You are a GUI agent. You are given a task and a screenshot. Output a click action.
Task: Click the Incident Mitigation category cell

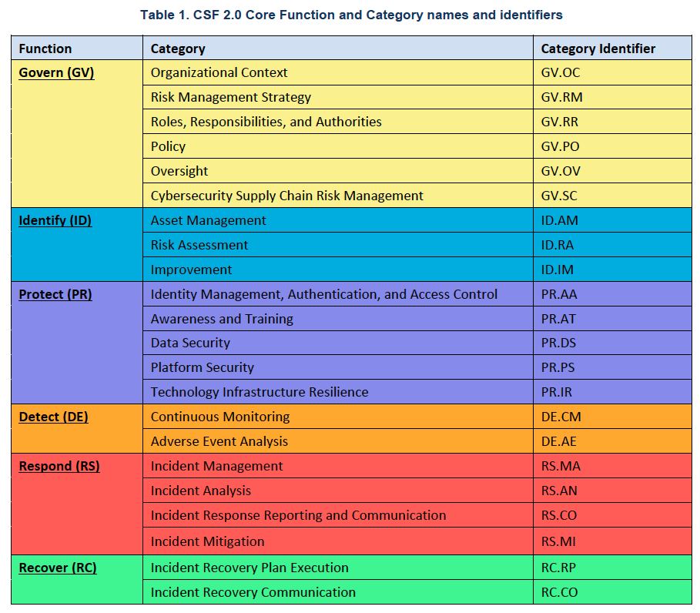coord(338,541)
